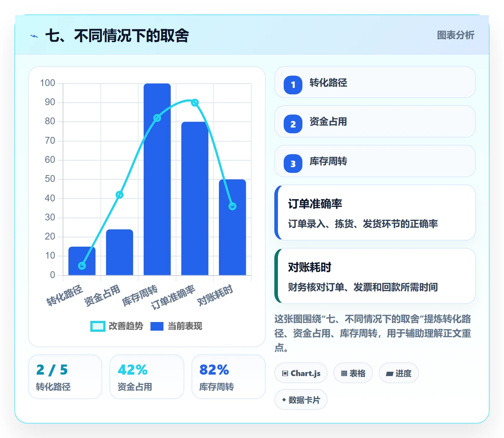The image size is (504, 438).
Task: Select the 转化路径 list item
Action: pos(375,82)
